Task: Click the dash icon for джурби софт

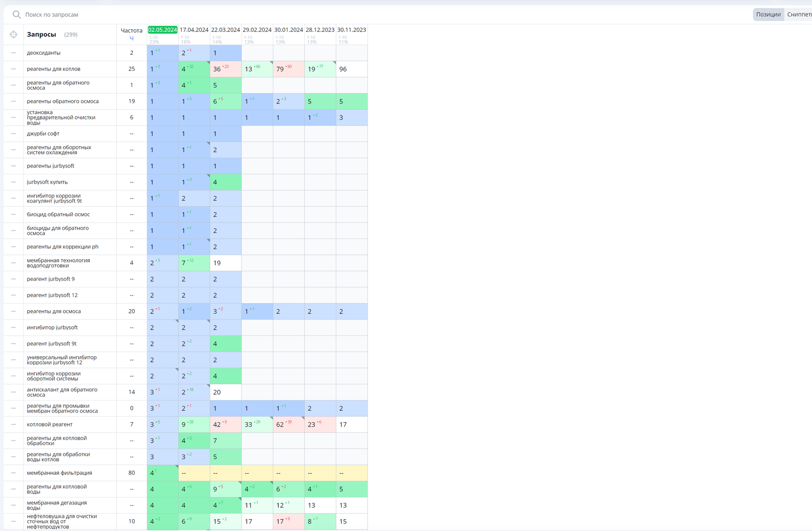Action: (14, 134)
